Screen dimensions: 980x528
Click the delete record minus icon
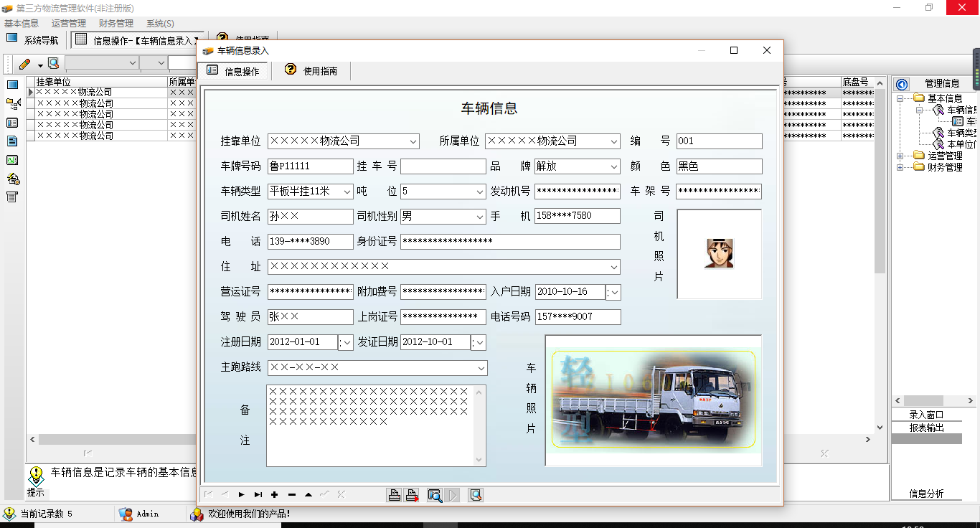click(291, 495)
